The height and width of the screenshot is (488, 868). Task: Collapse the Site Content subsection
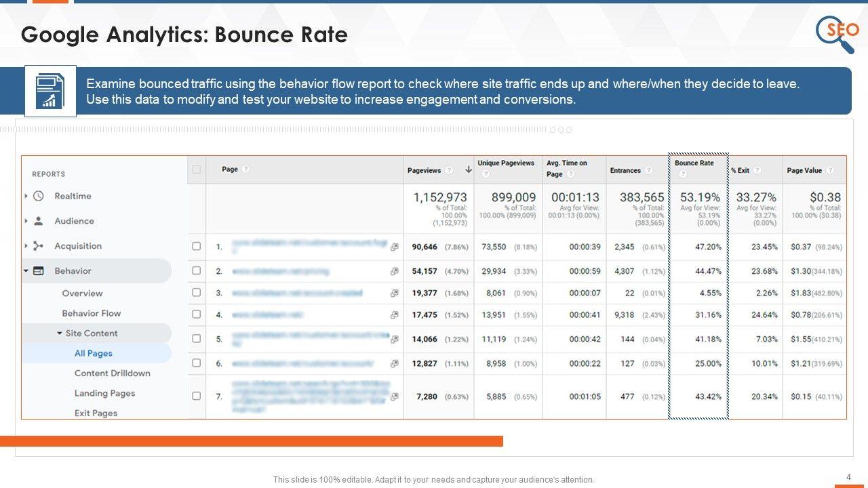pyautogui.click(x=60, y=333)
